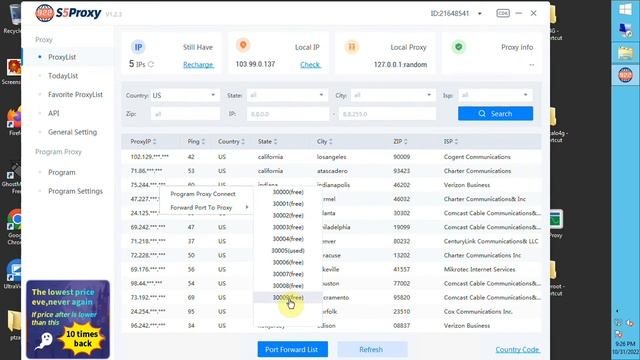Click the IP range end field
This screenshot has width=640, height=360.
pyautogui.click(x=387, y=114)
